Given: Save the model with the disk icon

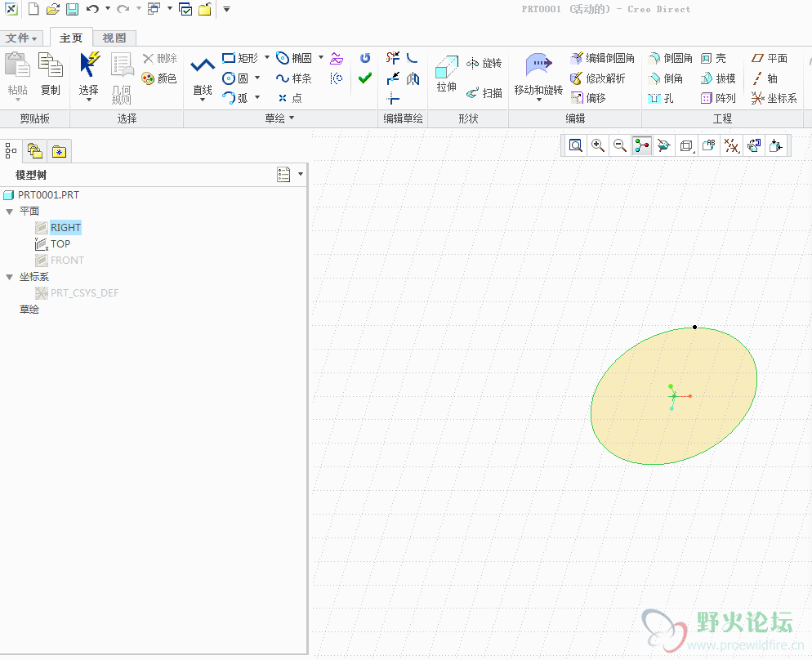Looking at the screenshot, I should pos(72,9).
